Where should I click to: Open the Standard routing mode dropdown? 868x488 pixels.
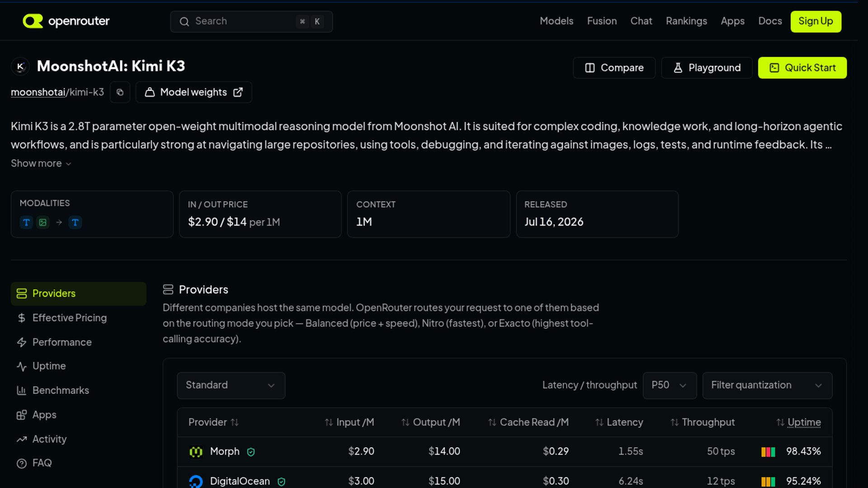coord(231,385)
